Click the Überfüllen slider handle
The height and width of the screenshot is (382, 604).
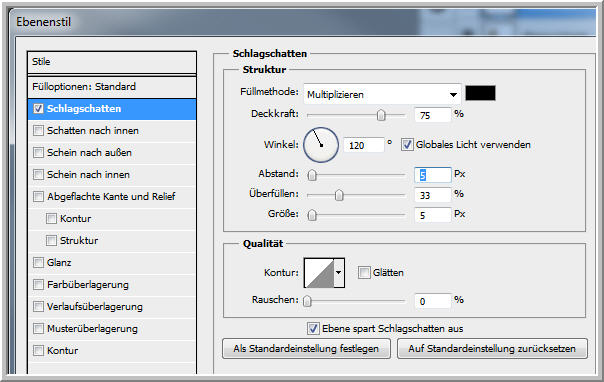click(x=339, y=195)
